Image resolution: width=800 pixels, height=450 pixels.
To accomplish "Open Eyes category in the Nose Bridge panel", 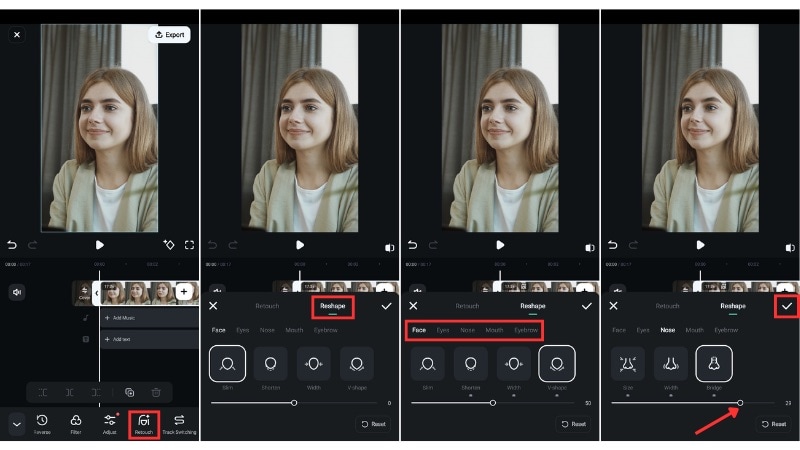I will click(x=643, y=330).
